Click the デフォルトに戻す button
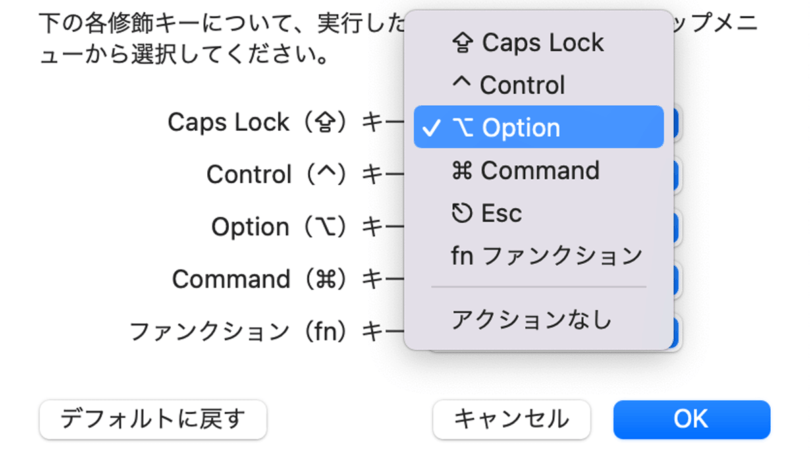 153,419
